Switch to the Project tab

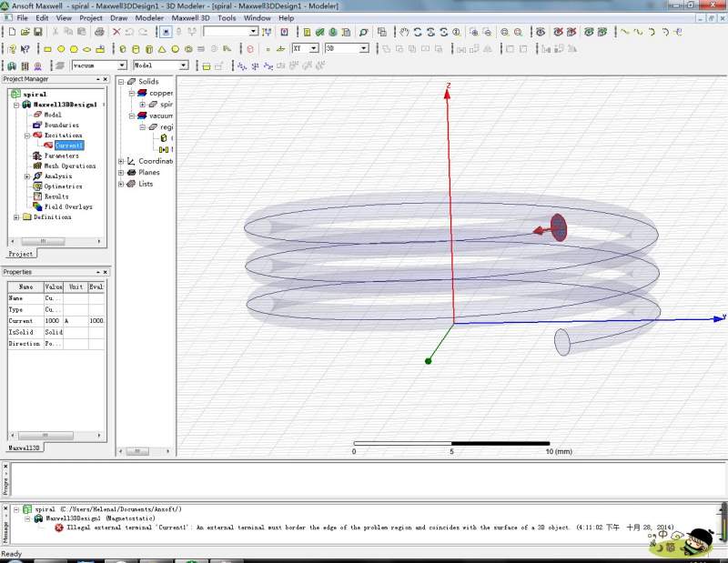click(22, 254)
